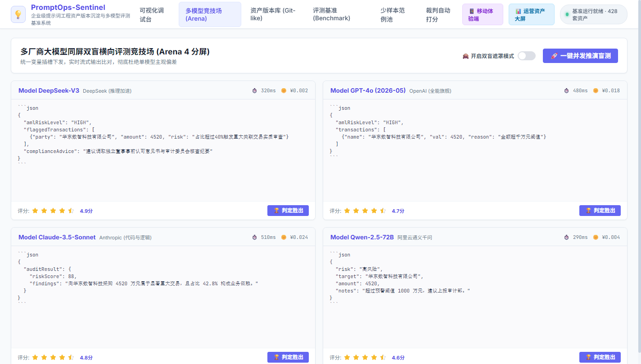Screen dimensions: 641x364
Task: Select the 多模型竞技场 (Arena) tab
Action: pos(210,14)
